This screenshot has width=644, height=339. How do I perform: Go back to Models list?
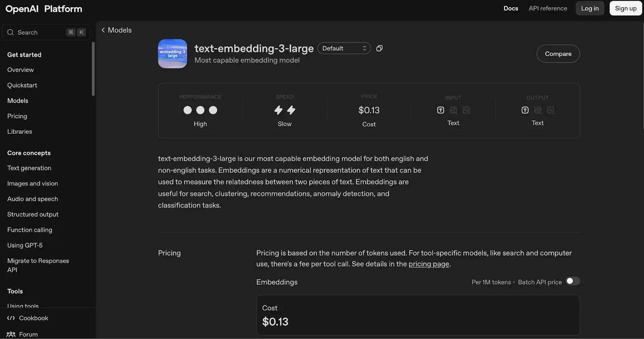click(x=117, y=30)
